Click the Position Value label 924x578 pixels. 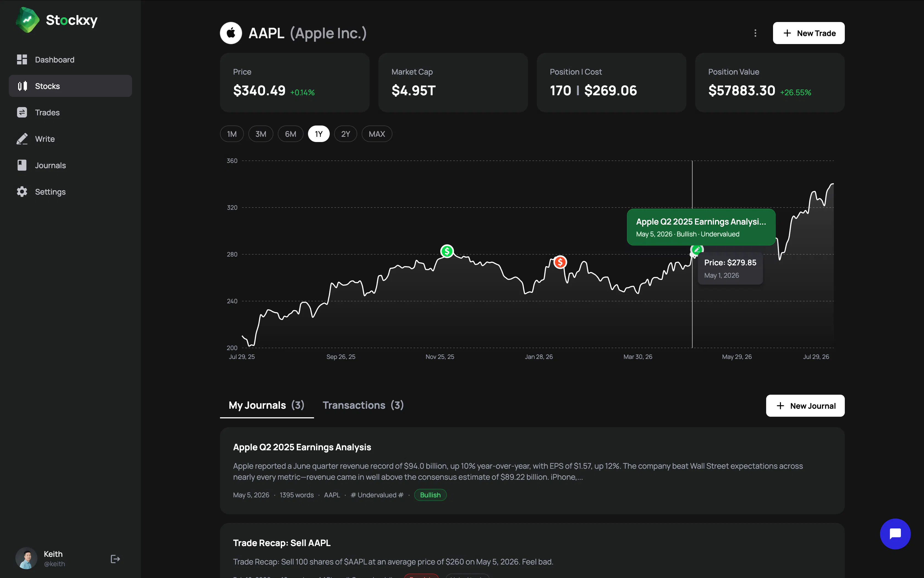[x=733, y=72]
